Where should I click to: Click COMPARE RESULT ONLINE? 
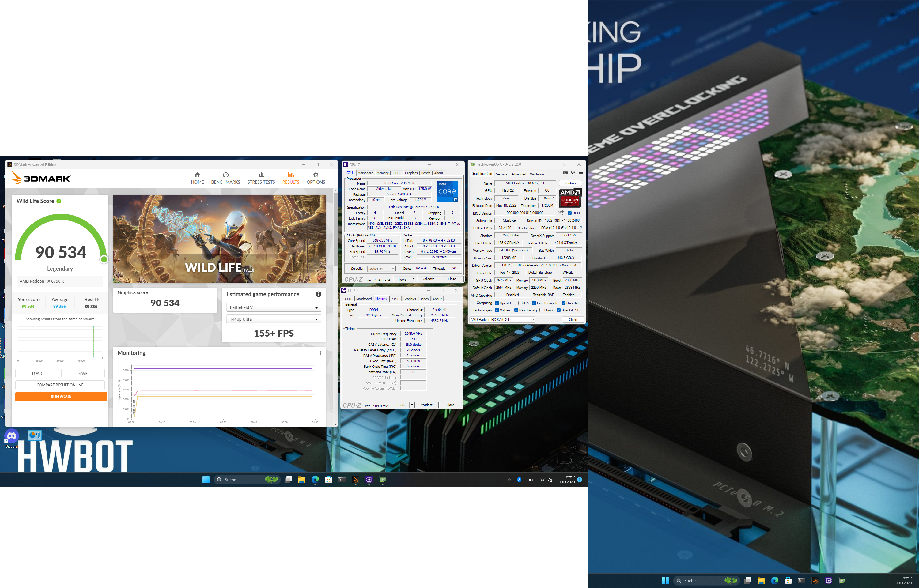(x=60, y=385)
